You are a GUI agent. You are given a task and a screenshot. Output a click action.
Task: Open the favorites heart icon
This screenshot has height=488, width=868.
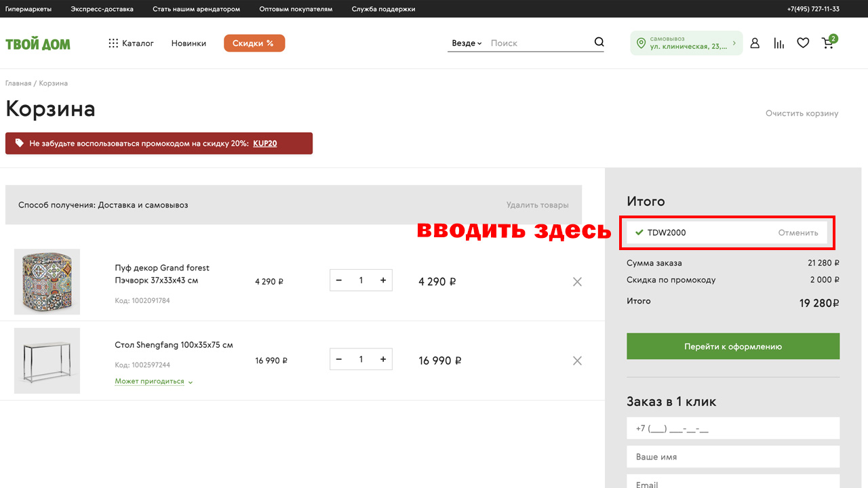point(803,43)
